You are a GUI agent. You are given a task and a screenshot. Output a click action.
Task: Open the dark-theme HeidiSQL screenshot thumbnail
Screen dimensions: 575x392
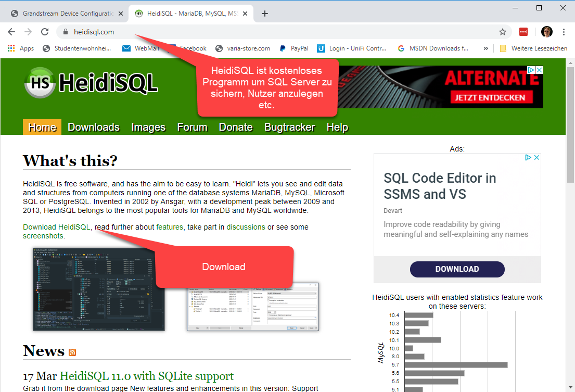coord(99,289)
